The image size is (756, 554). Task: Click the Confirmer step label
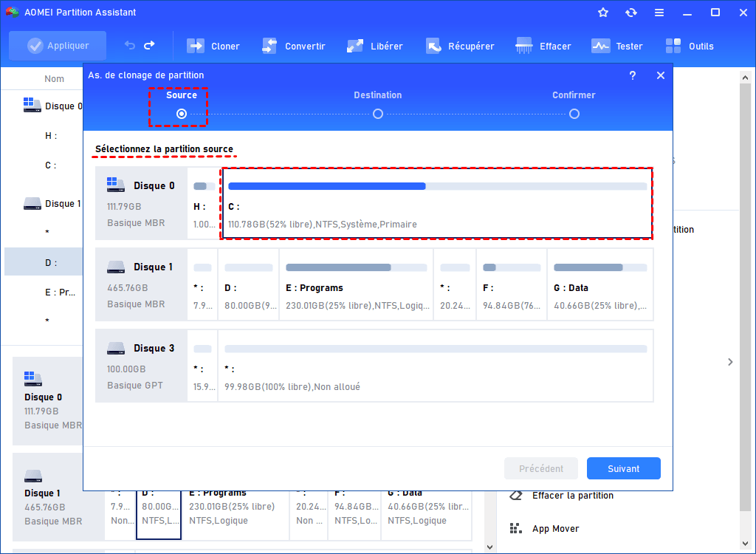574,95
